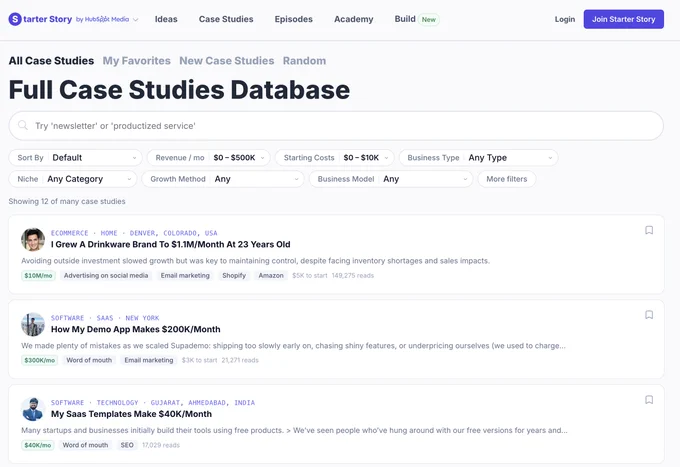Click the New badge beside Build
The width and height of the screenshot is (680, 467).
[x=428, y=20]
